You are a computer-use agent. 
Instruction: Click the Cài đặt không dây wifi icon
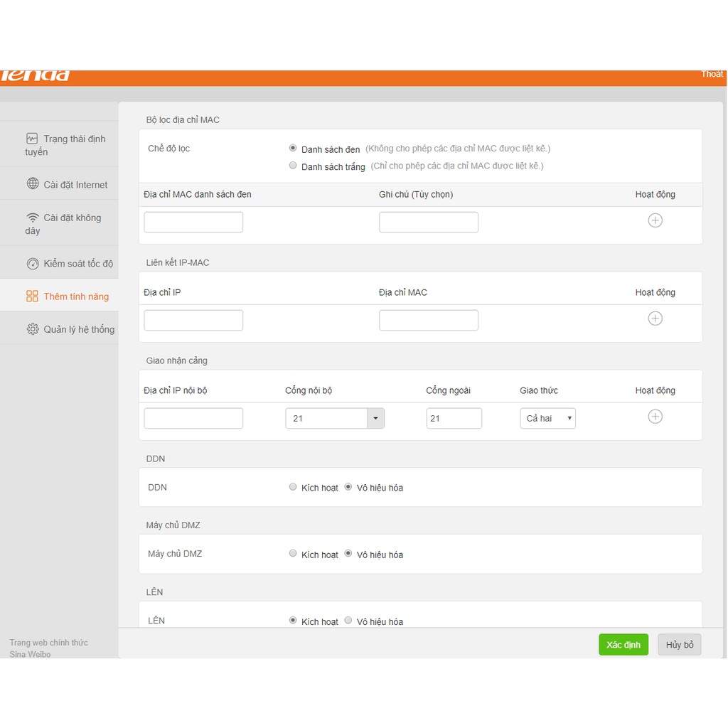click(33, 218)
